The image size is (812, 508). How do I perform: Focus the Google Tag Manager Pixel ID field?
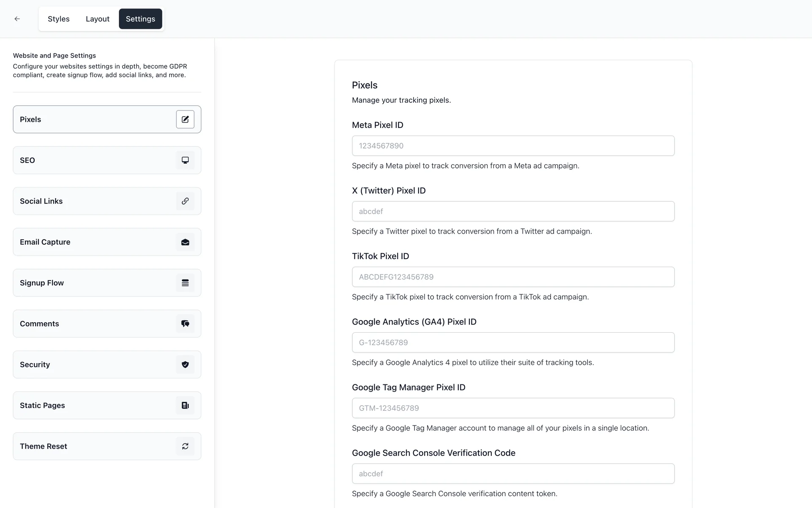click(513, 408)
